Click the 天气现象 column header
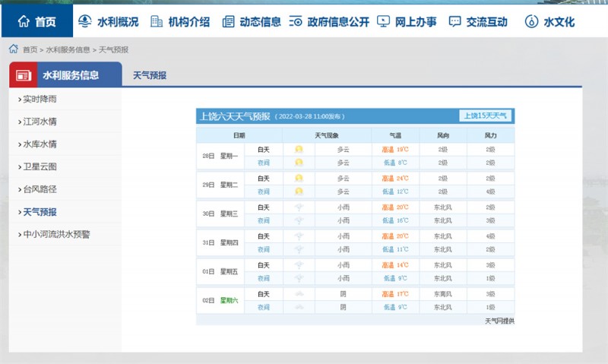The height and width of the screenshot is (364, 608). (327, 135)
